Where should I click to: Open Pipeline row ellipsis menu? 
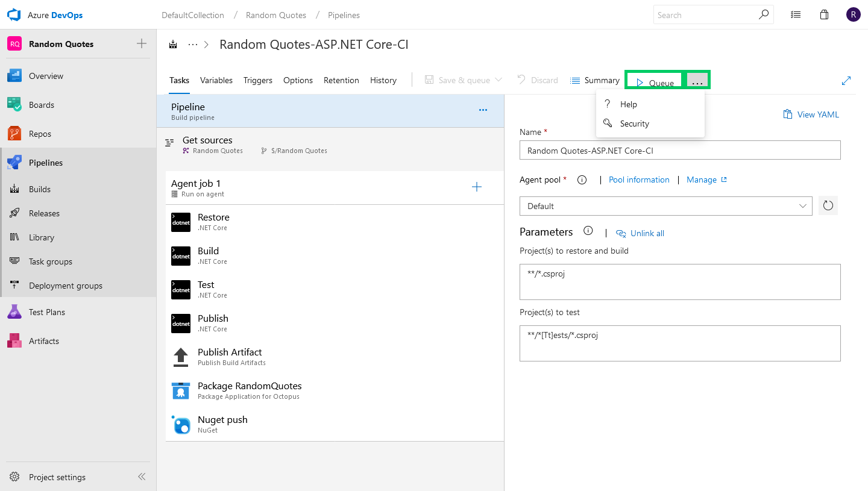(x=483, y=110)
